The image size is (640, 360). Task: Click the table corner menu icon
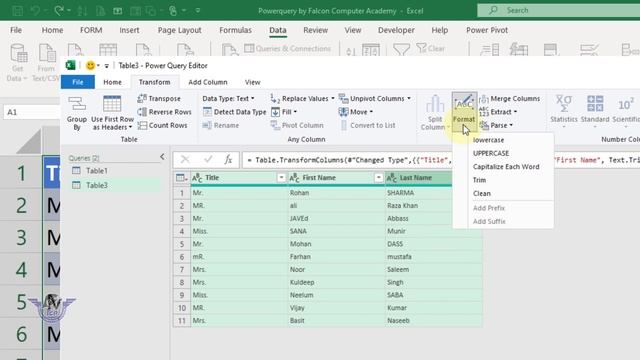point(181,178)
